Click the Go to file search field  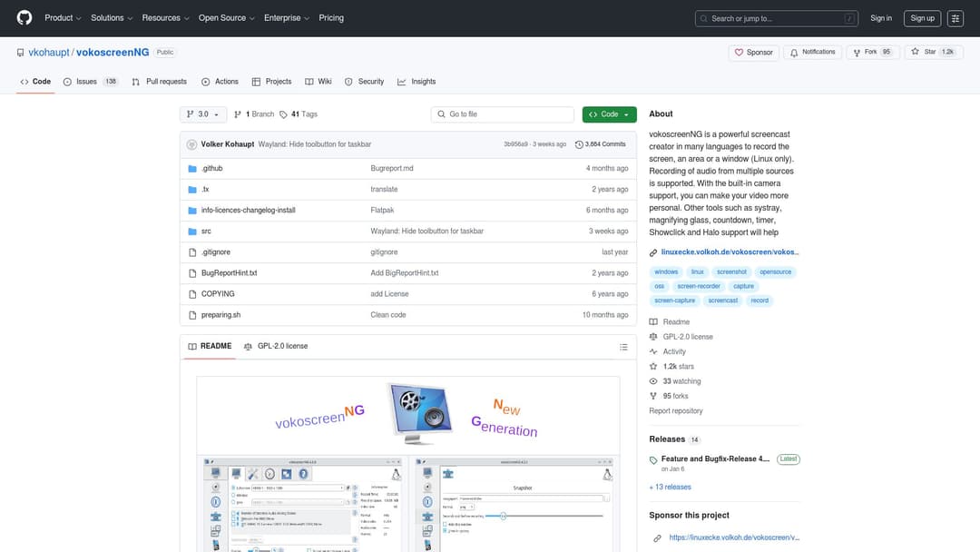point(503,114)
